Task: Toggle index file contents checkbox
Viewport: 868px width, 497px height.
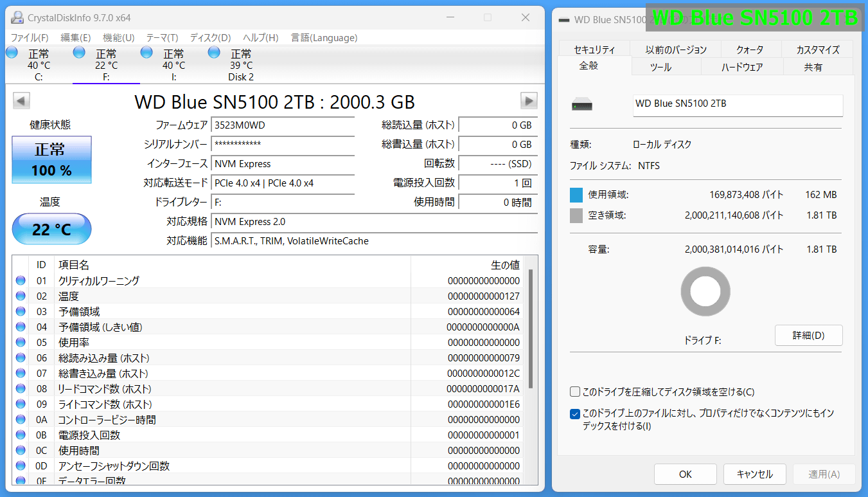Action: tap(575, 413)
